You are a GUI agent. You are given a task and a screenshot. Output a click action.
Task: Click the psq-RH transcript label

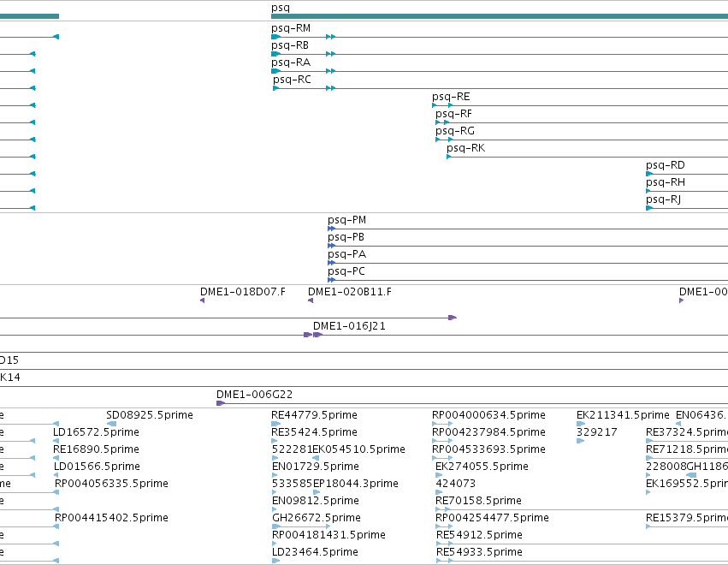coord(666,182)
